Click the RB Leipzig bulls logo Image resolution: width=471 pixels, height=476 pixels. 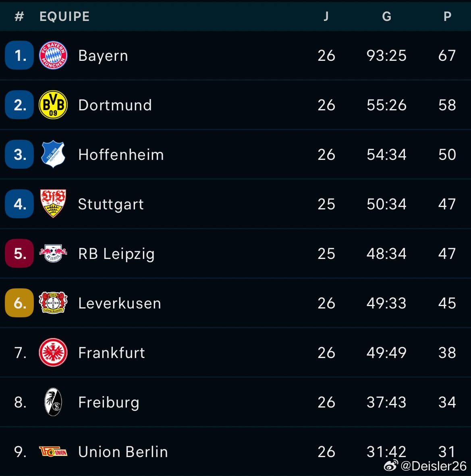tap(53, 253)
